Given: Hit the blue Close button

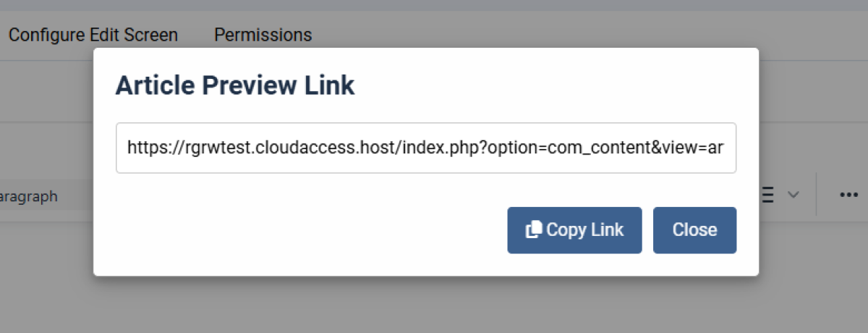Looking at the screenshot, I should (694, 230).
